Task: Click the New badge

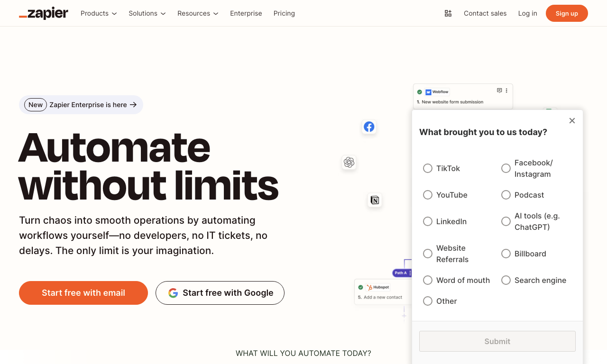Action: click(x=36, y=105)
